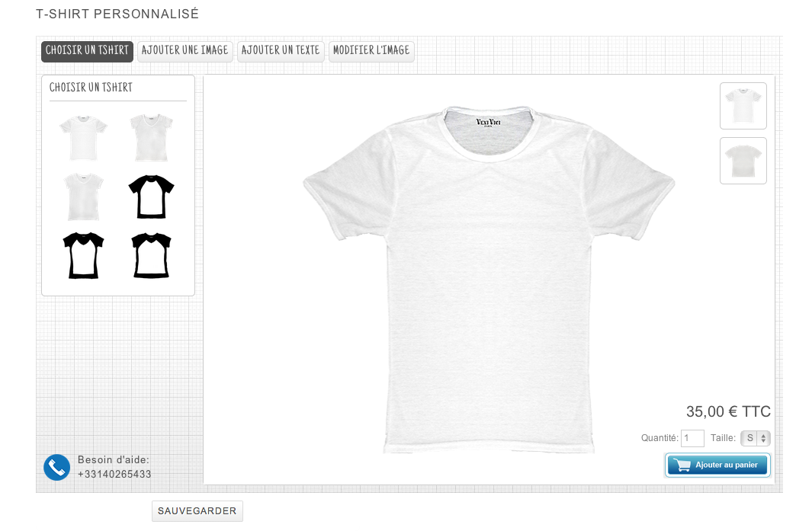Open the Taille size dropdown
Screen dimensions: 812x531
tap(756, 438)
